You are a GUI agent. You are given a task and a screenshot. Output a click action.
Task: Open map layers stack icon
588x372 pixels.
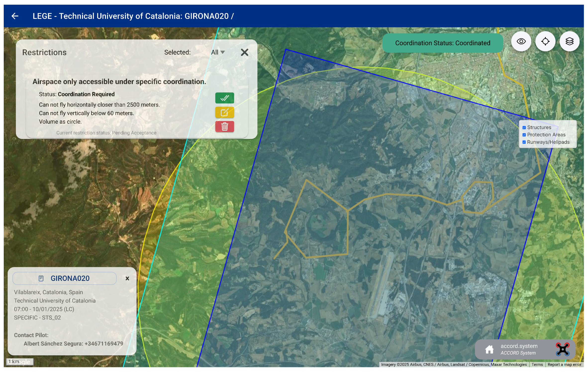pyautogui.click(x=569, y=41)
